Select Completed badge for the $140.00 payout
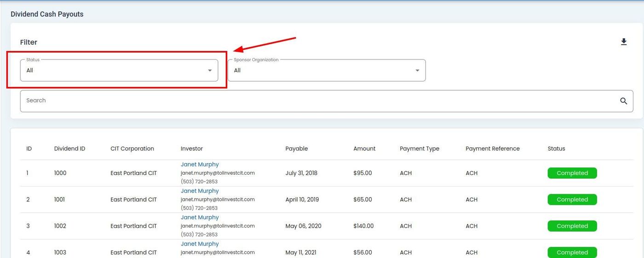The width and height of the screenshot is (644, 258). pos(572,226)
